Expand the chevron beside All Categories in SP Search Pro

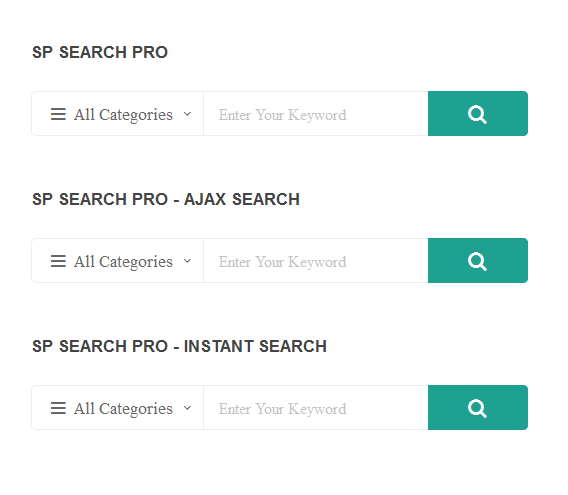[187, 114]
